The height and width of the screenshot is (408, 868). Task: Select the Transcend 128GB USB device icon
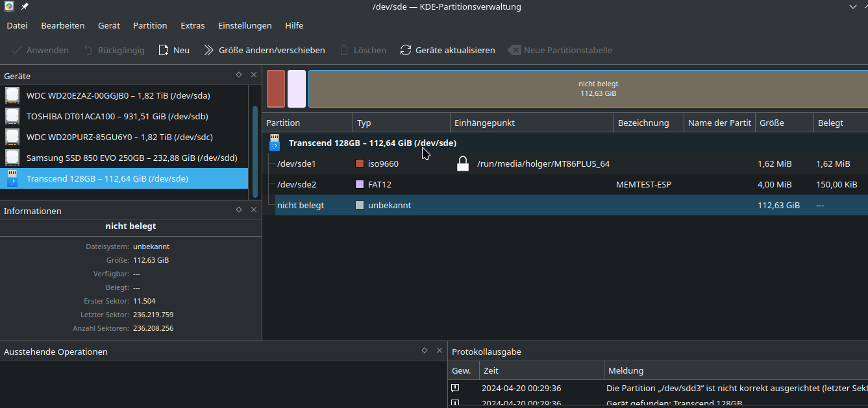tap(13, 178)
